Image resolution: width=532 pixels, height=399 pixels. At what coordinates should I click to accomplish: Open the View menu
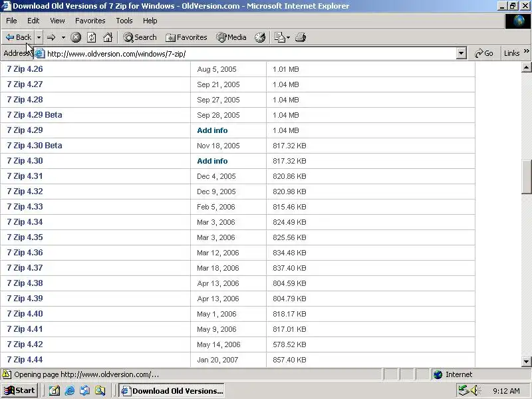57,21
